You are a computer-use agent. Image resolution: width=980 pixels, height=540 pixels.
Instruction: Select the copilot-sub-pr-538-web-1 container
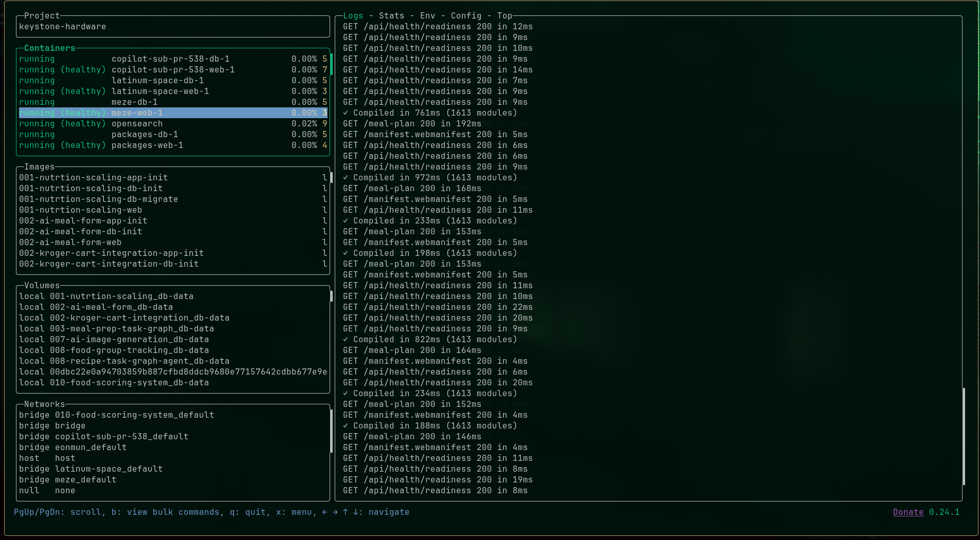(x=173, y=69)
